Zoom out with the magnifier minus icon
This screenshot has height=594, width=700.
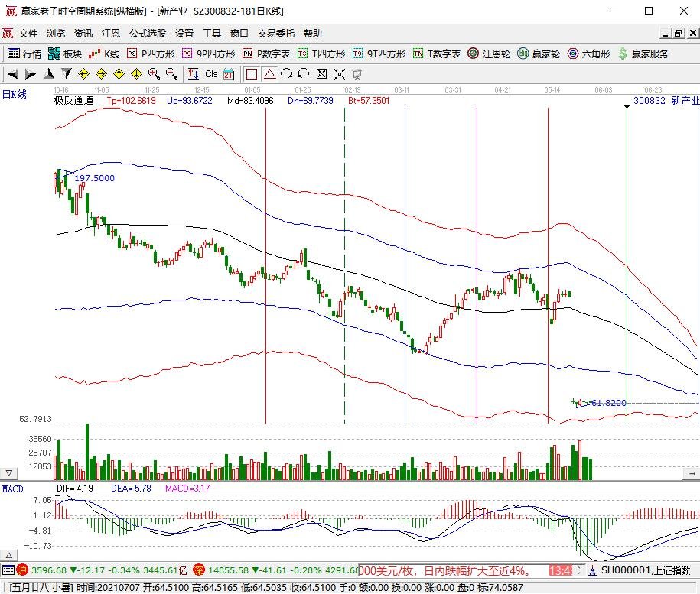(171, 74)
